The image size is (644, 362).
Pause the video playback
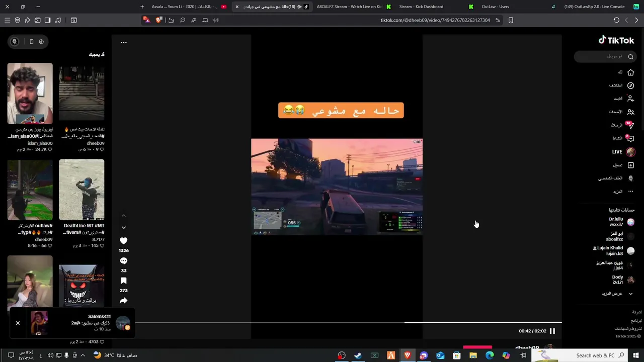point(552,331)
